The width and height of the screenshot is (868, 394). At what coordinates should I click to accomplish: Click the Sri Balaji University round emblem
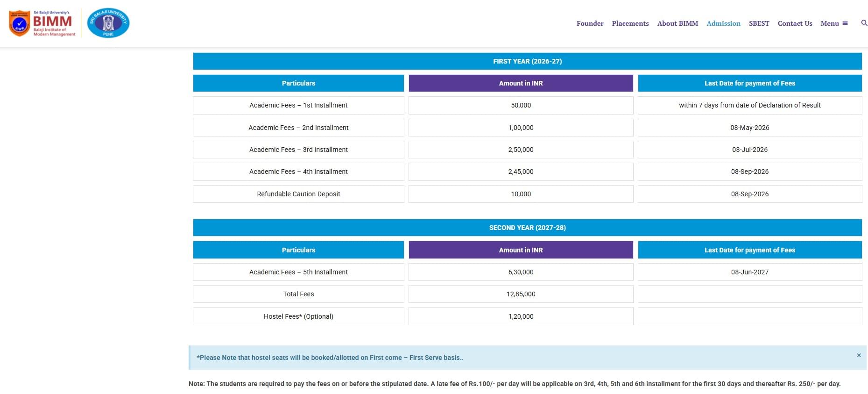point(108,23)
